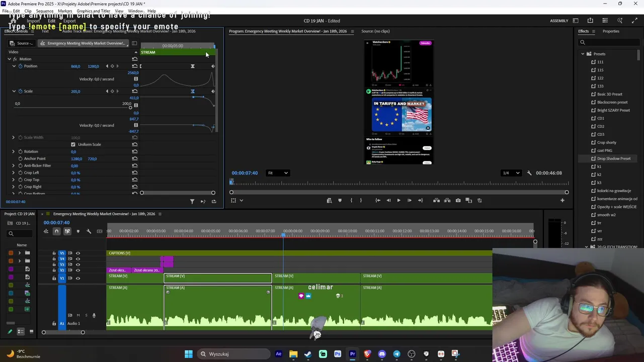
Task: Switch to the Properties tab
Action: [611, 31]
